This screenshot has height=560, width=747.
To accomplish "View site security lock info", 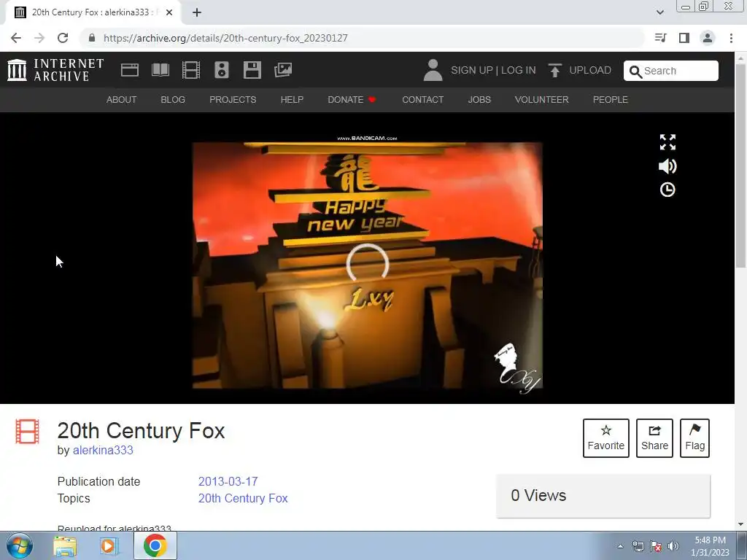I will [92, 38].
